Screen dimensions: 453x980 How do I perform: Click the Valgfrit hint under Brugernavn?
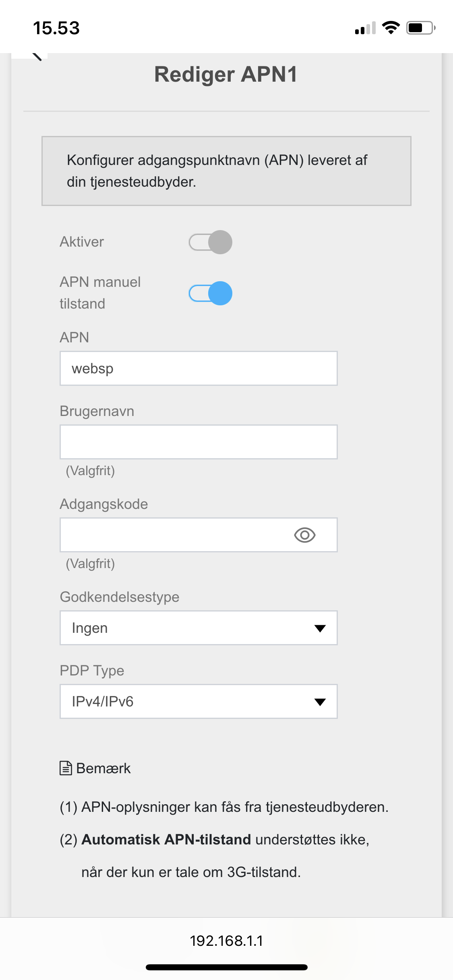pos(90,471)
